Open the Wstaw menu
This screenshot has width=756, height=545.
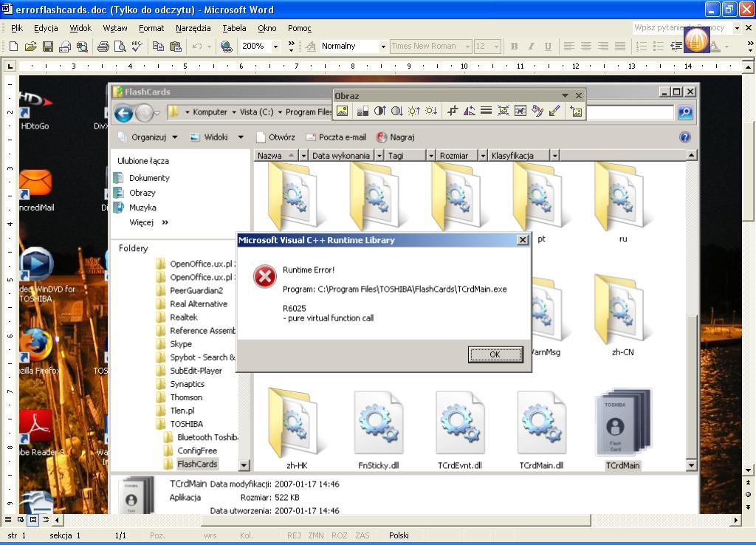coord(115,28)
